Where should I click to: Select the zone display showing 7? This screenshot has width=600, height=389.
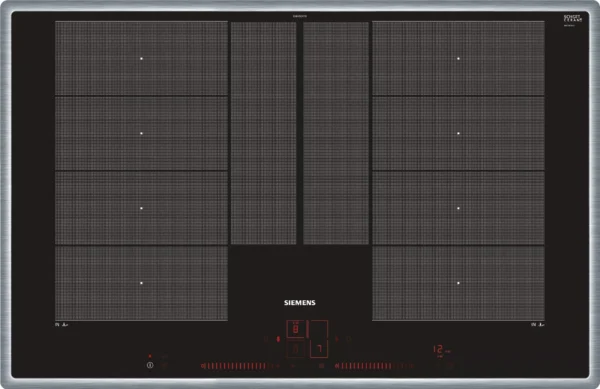click(x=319, y=349)
